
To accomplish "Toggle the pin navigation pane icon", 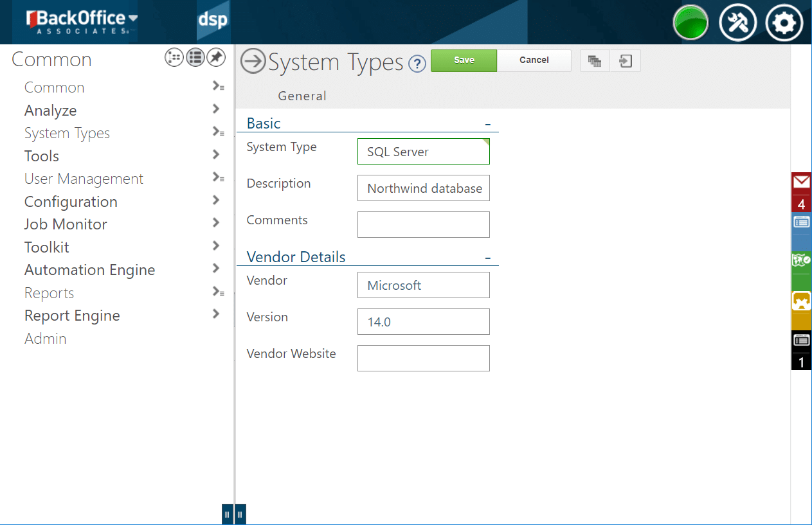I will click(x=216, y=58).
